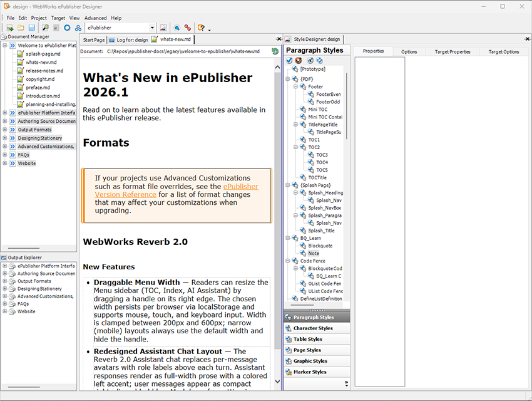Open the Advanced menu
532x401 pixels.
click(x=95, y=18)
